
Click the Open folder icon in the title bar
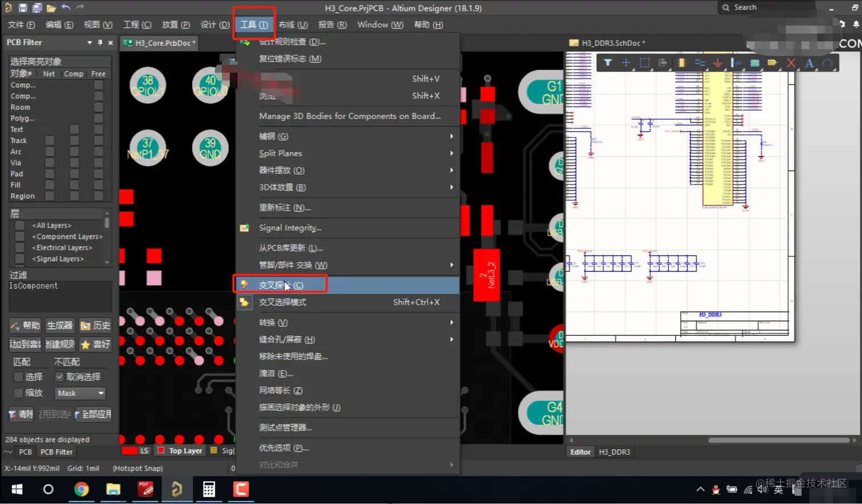tap(51, 8)
